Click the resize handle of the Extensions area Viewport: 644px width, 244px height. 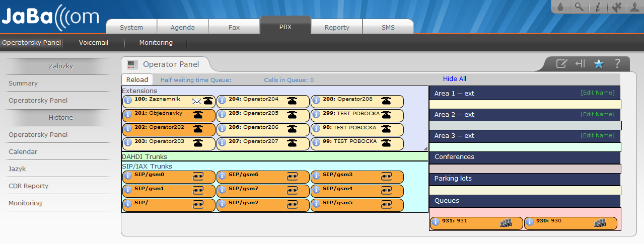pyautogui.click(x=425, y=148)
